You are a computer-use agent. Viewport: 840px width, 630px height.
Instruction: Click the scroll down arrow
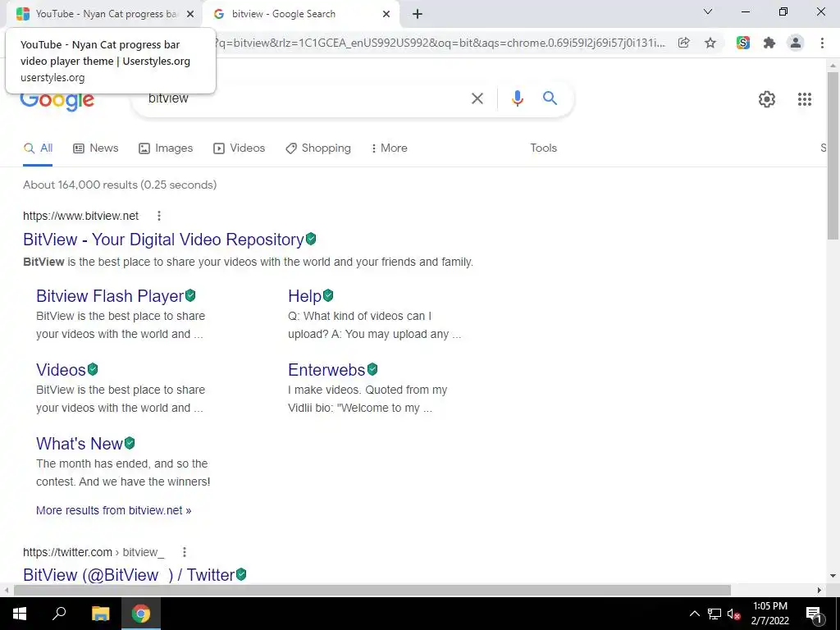[x=833, y=577]
